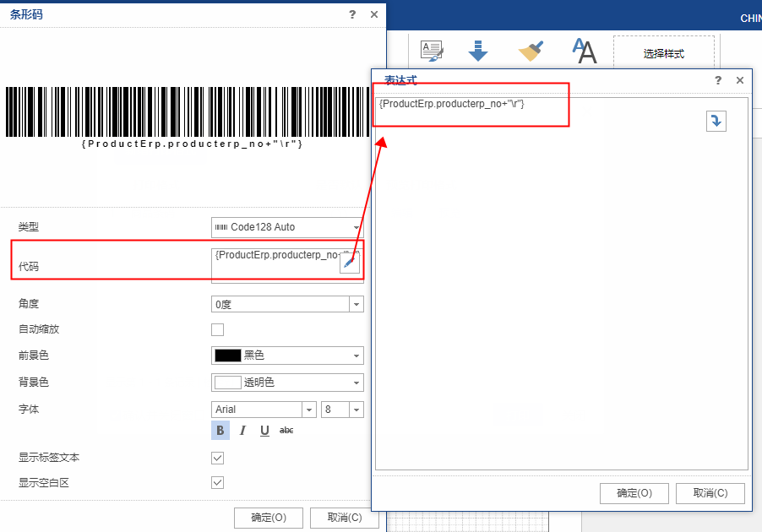Click the transparent background color swatch

click(x=228, y=383)
